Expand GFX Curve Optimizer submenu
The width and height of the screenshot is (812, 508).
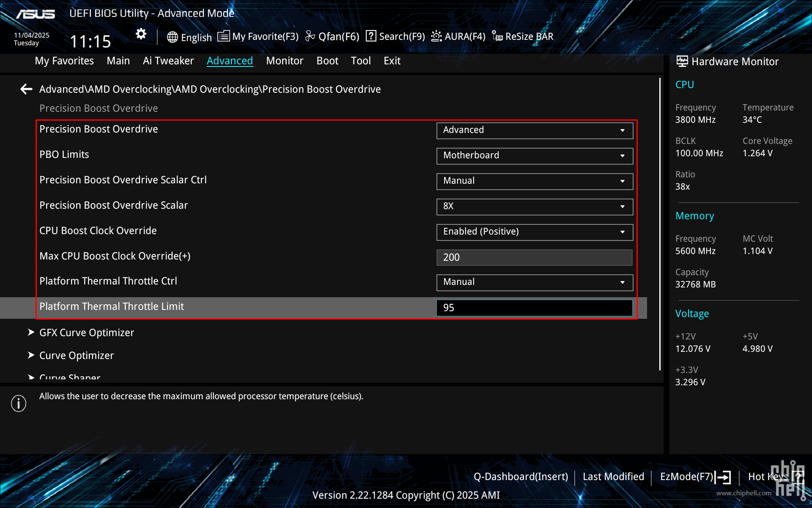[x=86, y=333]
